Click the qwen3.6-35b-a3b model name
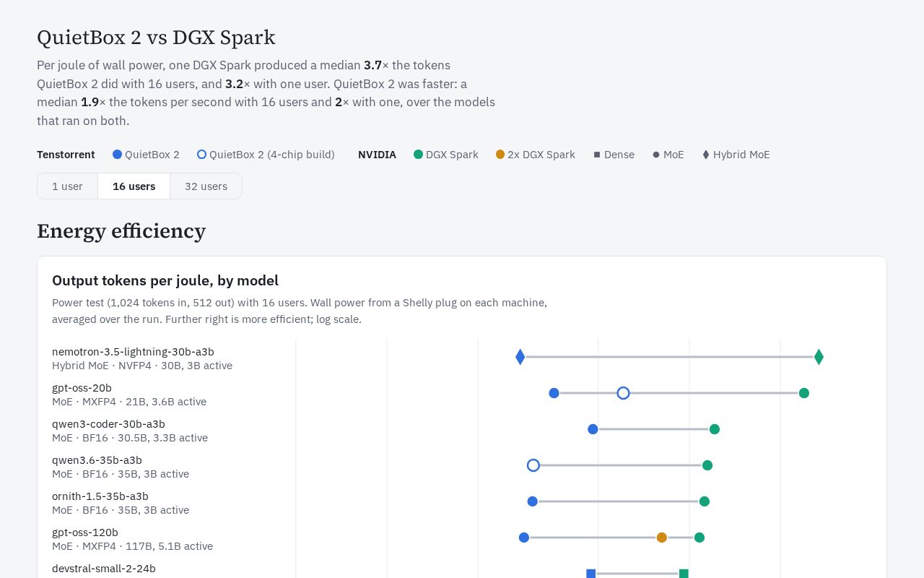The height and width of the screenshot is (578, 924). (x=97, y=460)
